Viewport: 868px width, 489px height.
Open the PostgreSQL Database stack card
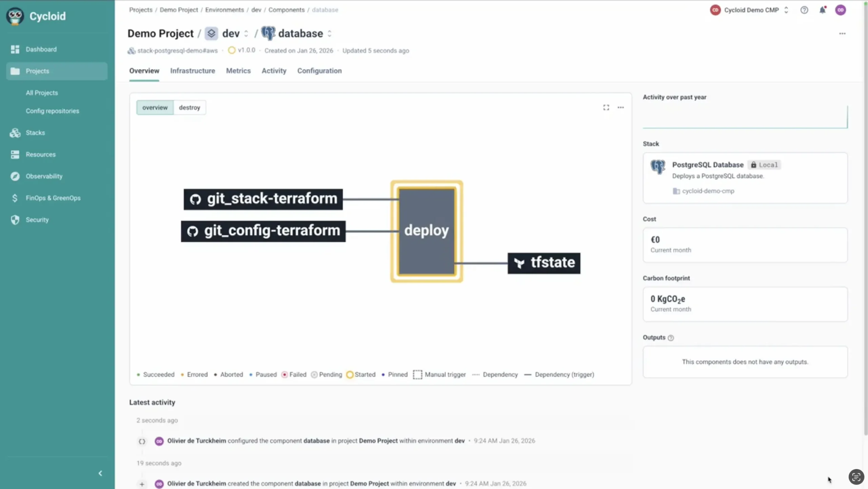pyautogui.click(x=745, y=178)
